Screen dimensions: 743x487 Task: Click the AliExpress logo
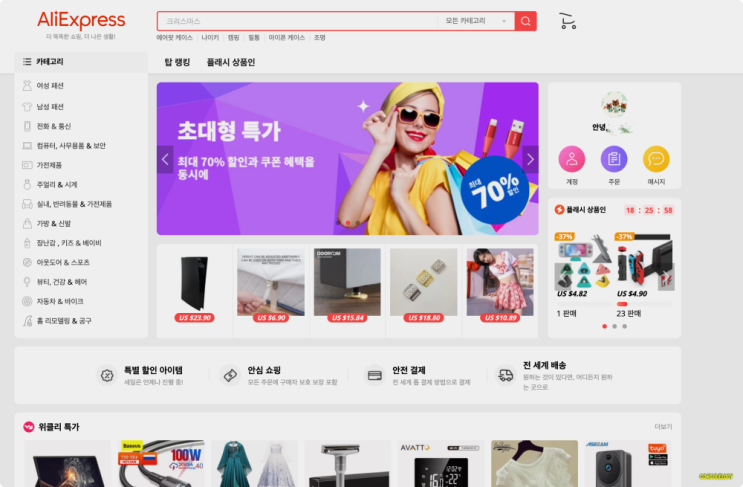coord(81,21)
